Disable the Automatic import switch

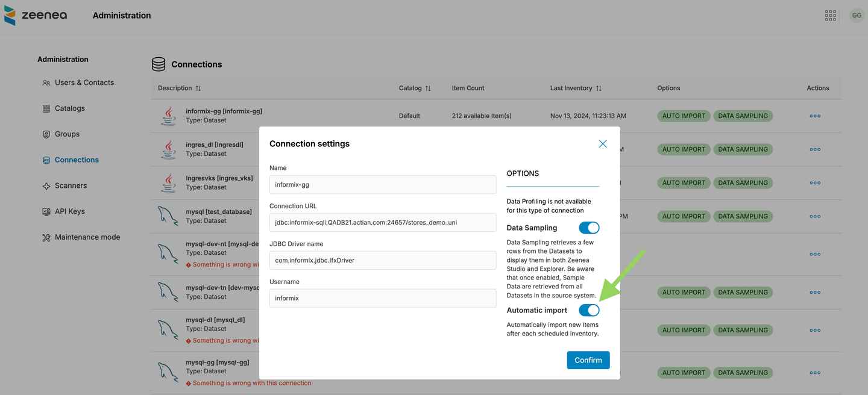(x=589, y=310)
